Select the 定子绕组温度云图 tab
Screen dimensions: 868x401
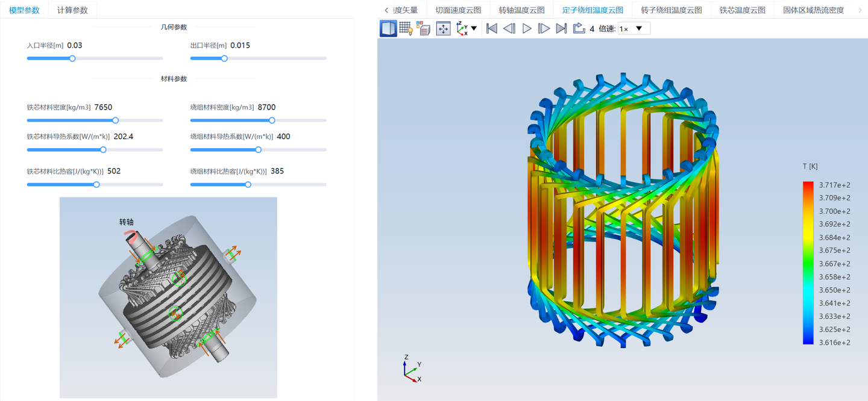tap(593, 10)
